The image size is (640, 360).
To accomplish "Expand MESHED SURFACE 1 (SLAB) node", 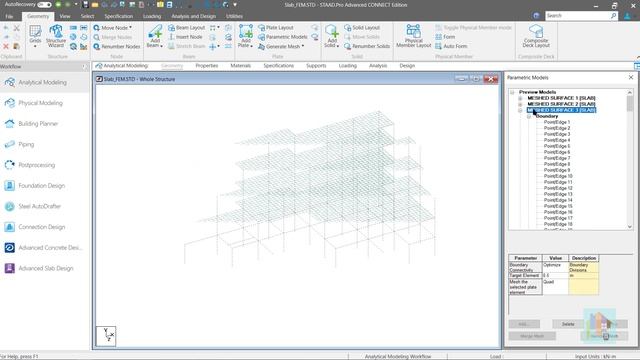I will [x=520, y=98].
